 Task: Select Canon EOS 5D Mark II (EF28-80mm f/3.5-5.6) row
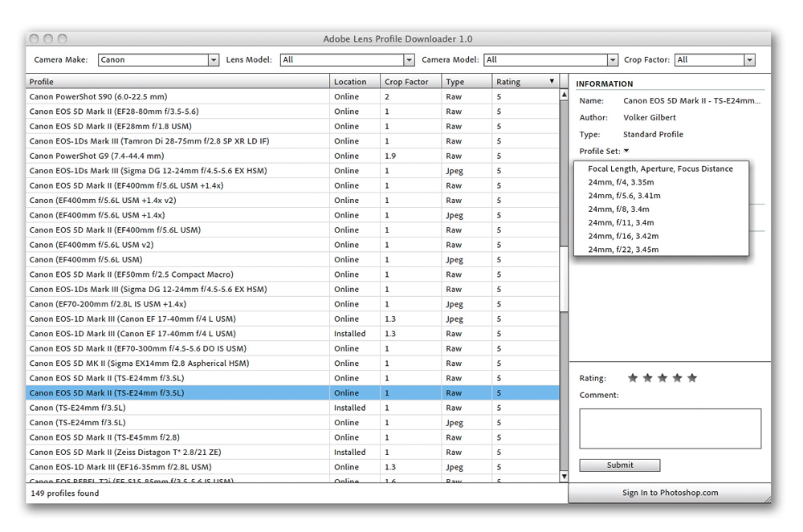tap(292, 112)
